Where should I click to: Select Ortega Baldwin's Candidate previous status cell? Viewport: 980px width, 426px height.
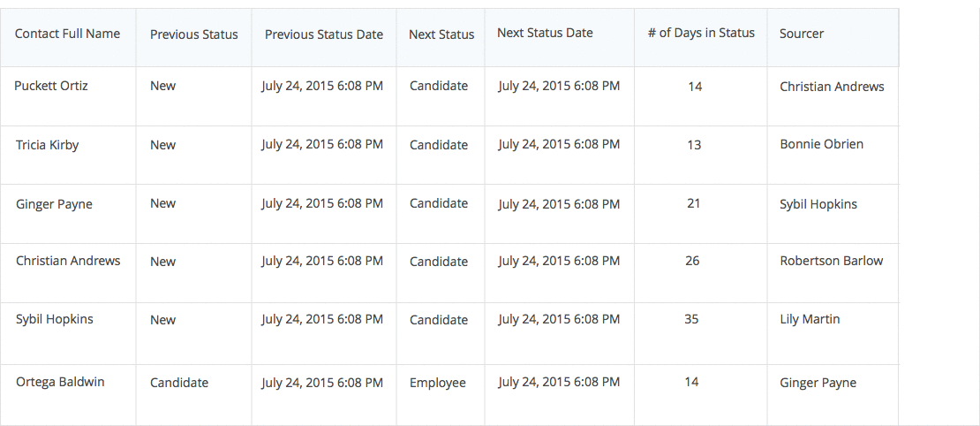[x=179, y=383]
